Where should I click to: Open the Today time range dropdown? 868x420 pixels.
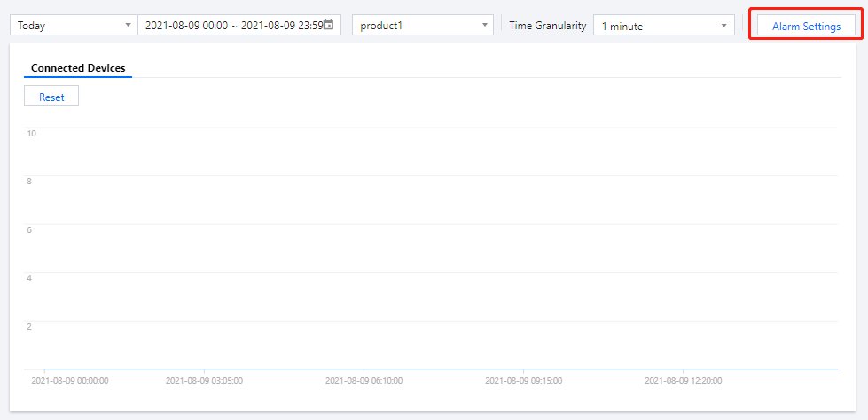(x=73, y=25)
